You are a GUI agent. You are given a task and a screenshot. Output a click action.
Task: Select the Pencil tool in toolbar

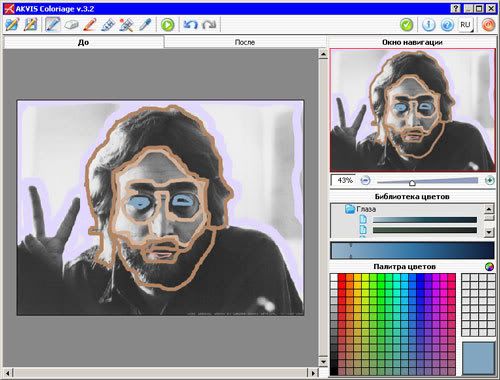[x=53, y=24]
